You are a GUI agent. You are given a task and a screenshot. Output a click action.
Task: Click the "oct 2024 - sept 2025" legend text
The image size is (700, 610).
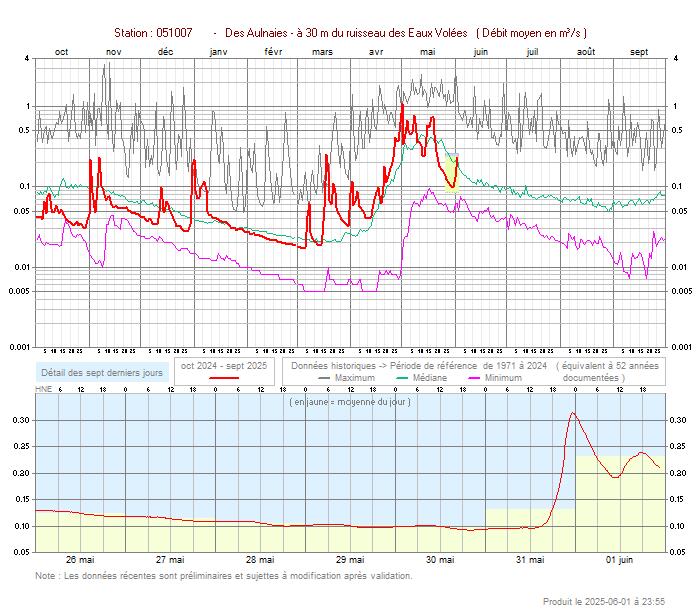click(x=224, y=366)
